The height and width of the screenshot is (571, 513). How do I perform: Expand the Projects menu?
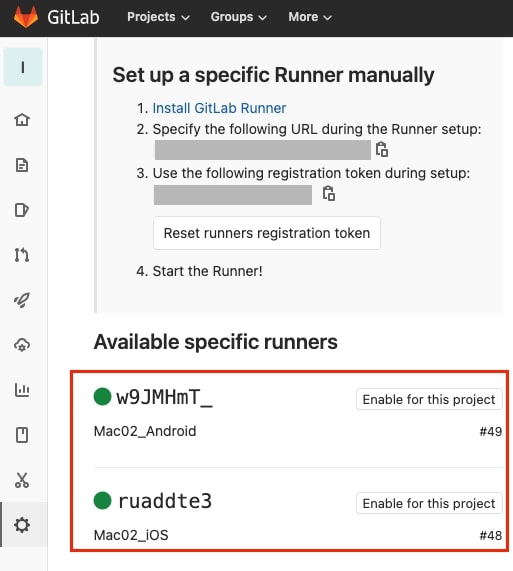158,17
